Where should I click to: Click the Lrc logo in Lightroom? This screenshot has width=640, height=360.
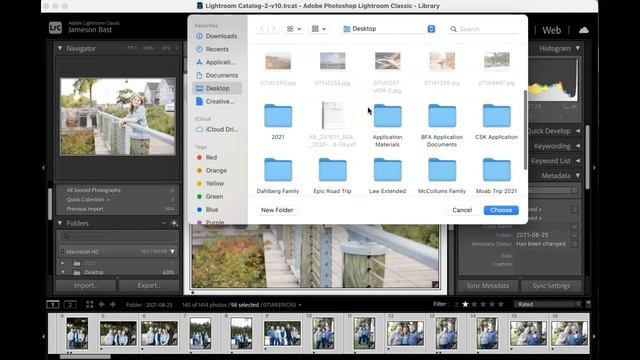(x=55, y=27)
